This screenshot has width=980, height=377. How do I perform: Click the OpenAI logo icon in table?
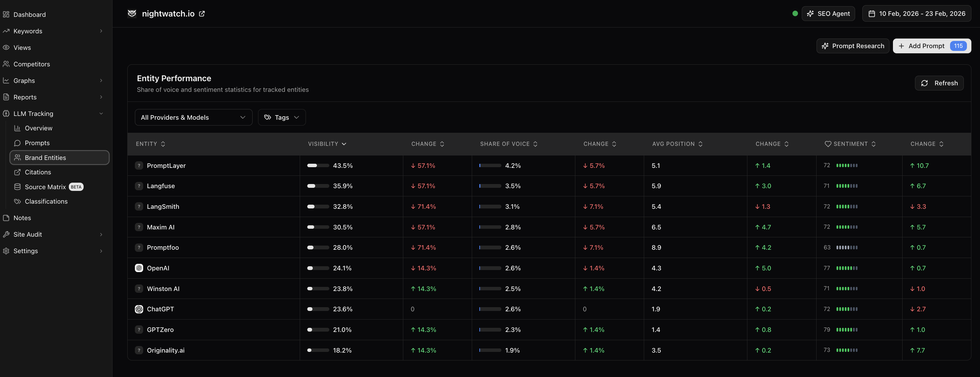[x=139, y=268]
